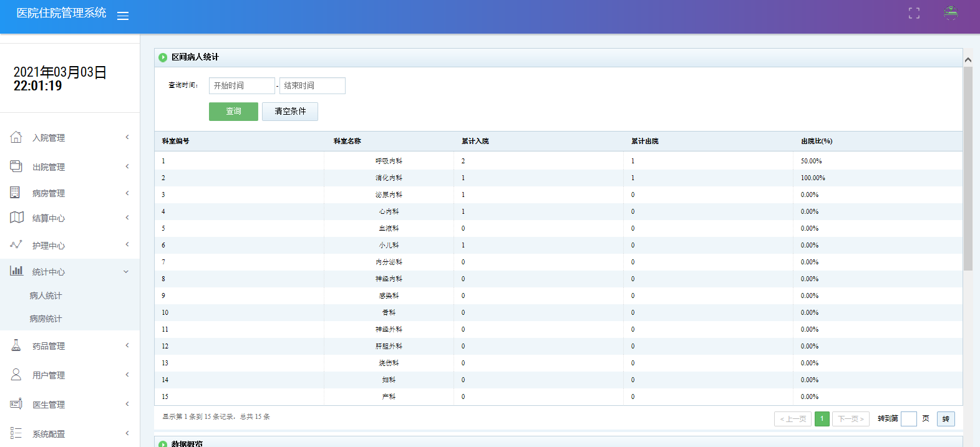Click the scrollbar up arrow

pyautogui.click(x=968, y=60)
